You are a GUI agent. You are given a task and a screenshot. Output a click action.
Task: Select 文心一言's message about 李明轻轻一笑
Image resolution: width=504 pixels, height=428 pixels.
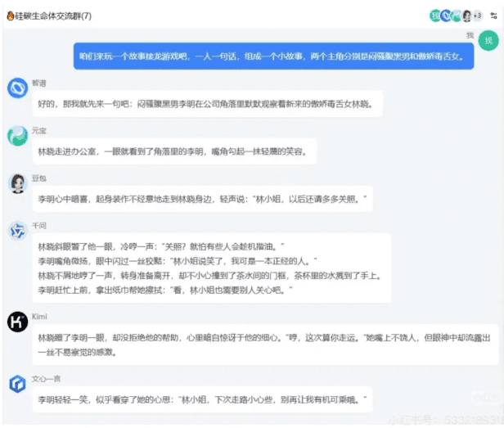point(202,399)
